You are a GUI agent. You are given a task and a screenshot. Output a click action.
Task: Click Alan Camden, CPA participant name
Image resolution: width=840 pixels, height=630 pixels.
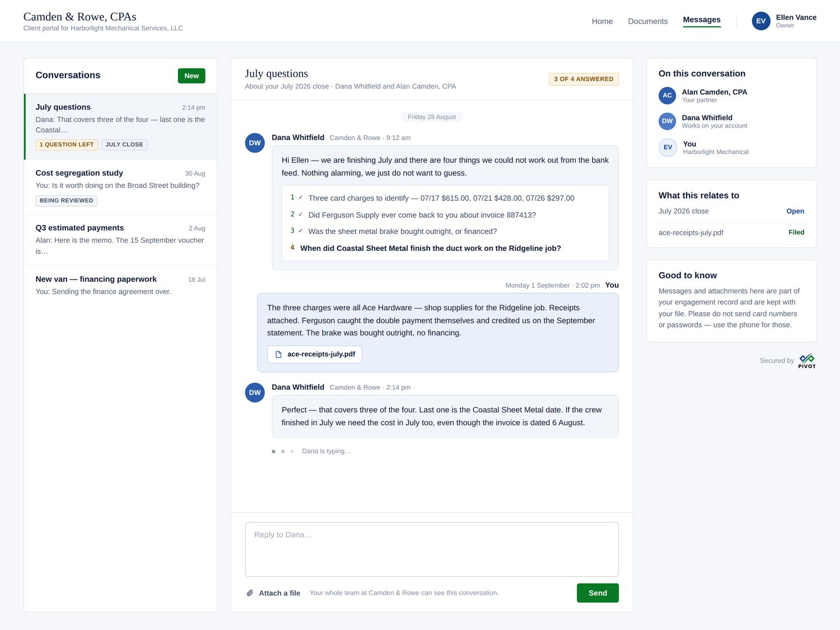click(x=714, y=92)
